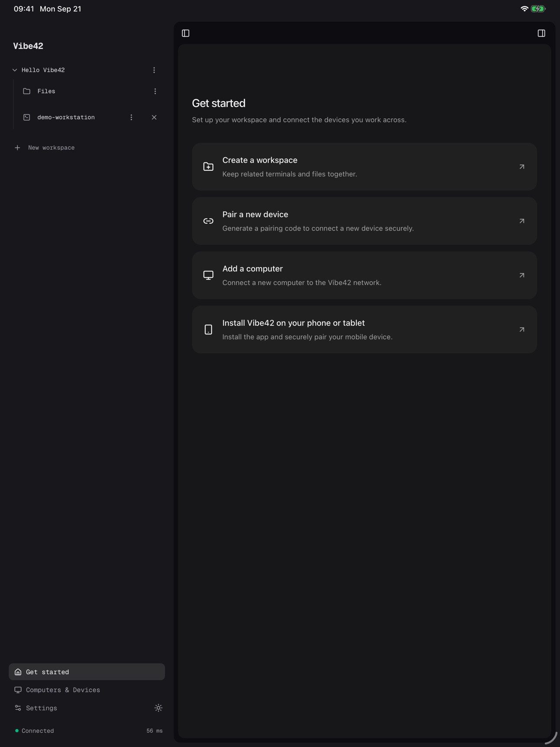The width and height of the screenshot is (560, 747).
Task: Open the Files row options menu
Action: point(155,91)
